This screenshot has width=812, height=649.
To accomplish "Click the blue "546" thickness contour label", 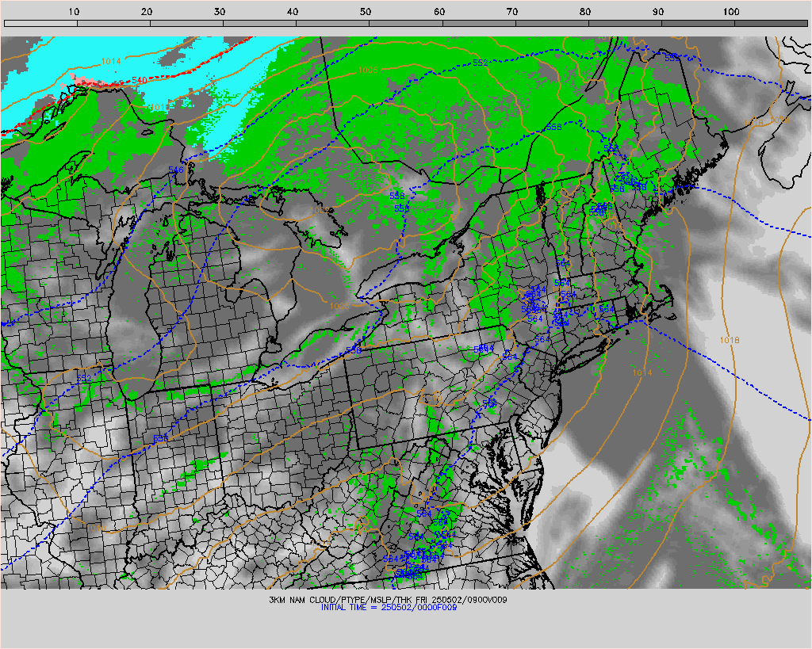I will [176, 170].
